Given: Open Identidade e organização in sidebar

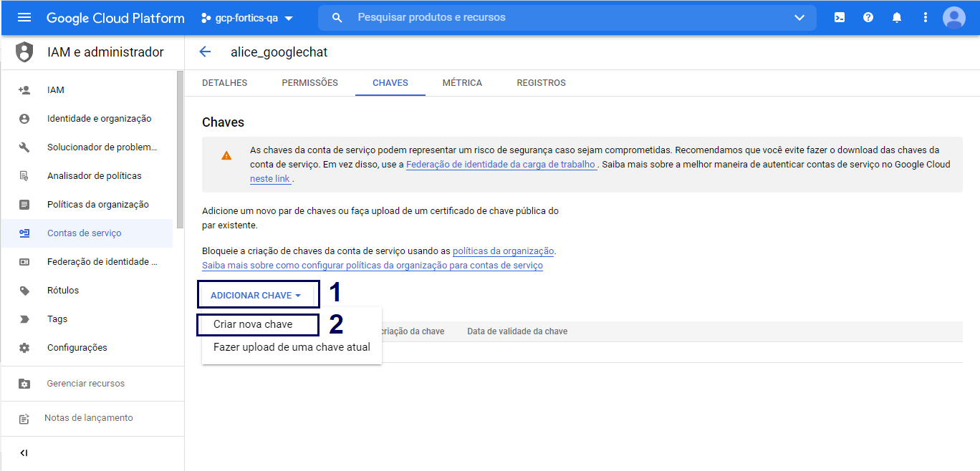Looking at the screenshot, I should (87, 119).
